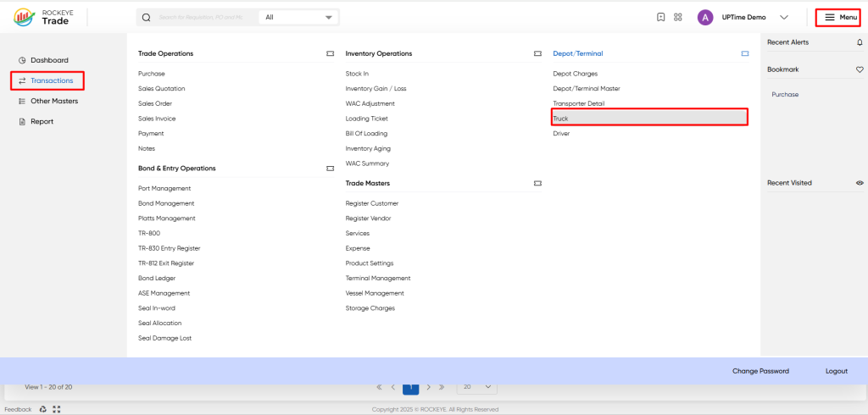
Task: Select Transactions in the sidebar
Action: click(47, 80)
